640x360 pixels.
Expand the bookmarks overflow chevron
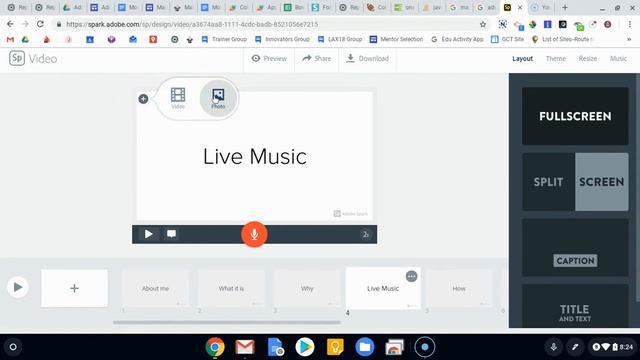(x=629, y=39)
